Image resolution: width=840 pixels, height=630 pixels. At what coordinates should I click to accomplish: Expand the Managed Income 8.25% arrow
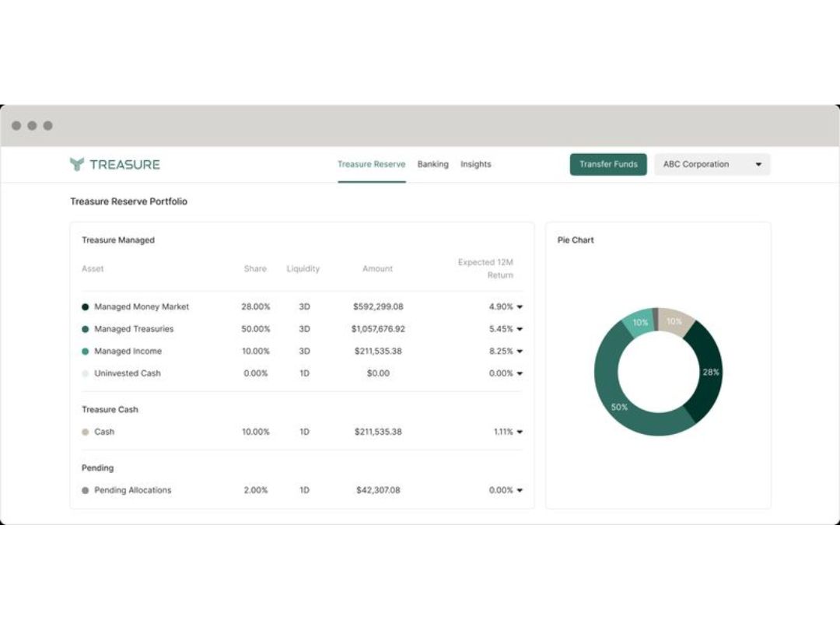[x=520, y=352]
